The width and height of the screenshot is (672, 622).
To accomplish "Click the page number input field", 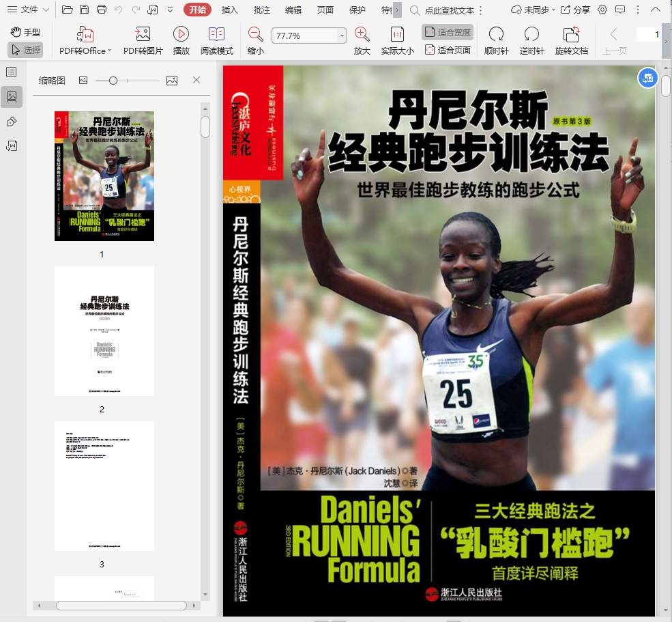I will [648, 35].
